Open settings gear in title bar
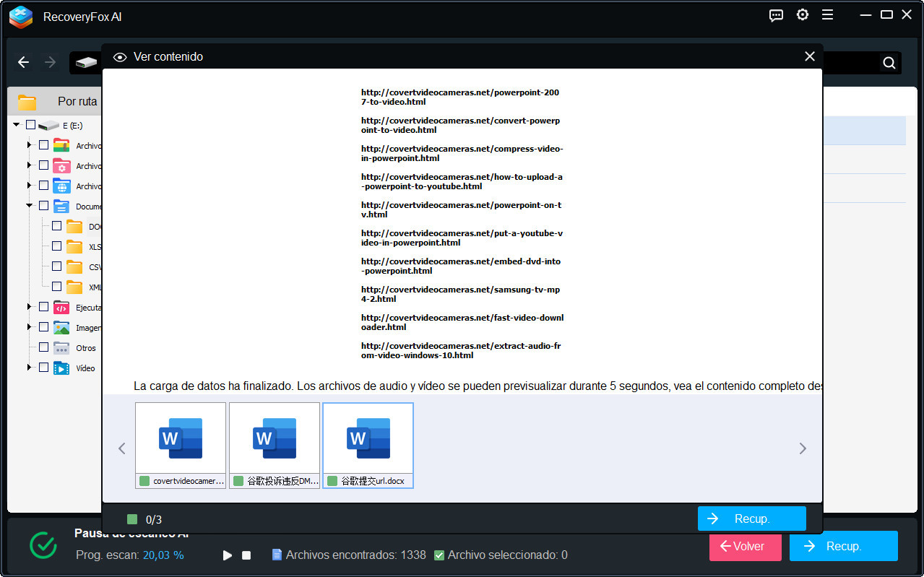Screen dimensions: 924x577 [803, 15]
